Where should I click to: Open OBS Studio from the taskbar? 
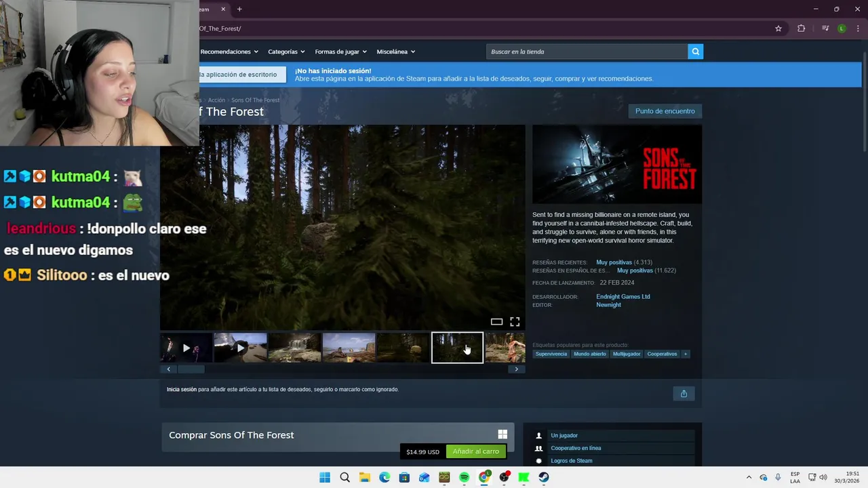click(504, 477)
